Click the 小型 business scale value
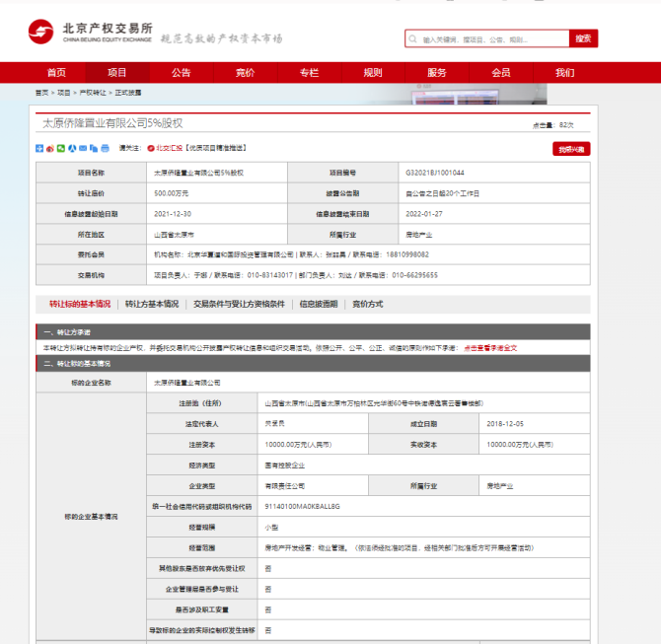 point(271,528)
